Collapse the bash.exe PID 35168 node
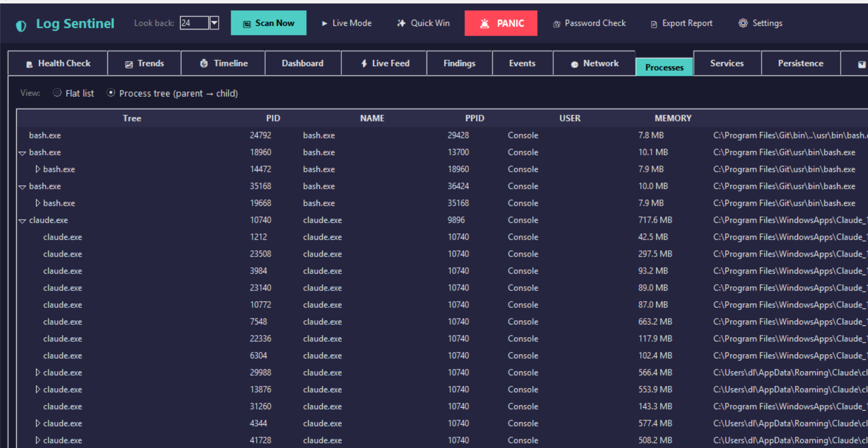Viewport: 868px width, 448px height. coord(23,187)
